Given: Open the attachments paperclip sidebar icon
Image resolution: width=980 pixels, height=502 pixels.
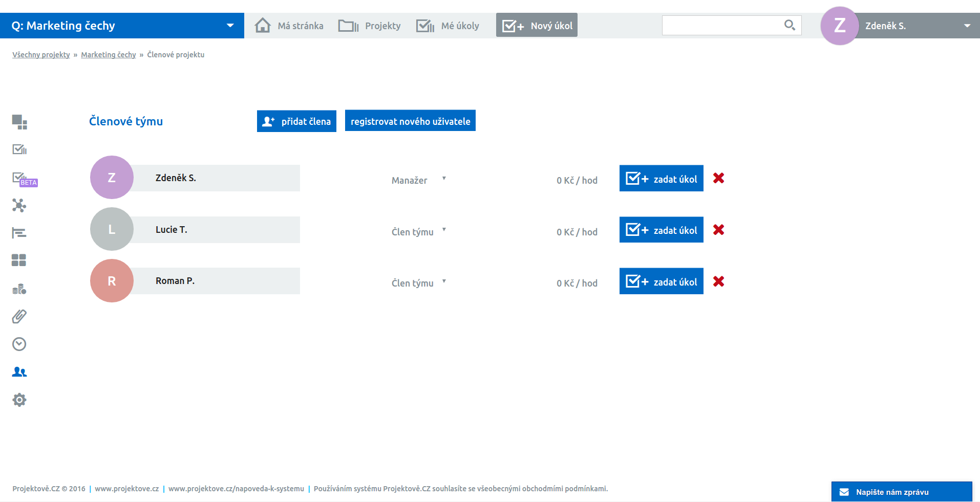Looking at the screenshot, I should (19, 316).
